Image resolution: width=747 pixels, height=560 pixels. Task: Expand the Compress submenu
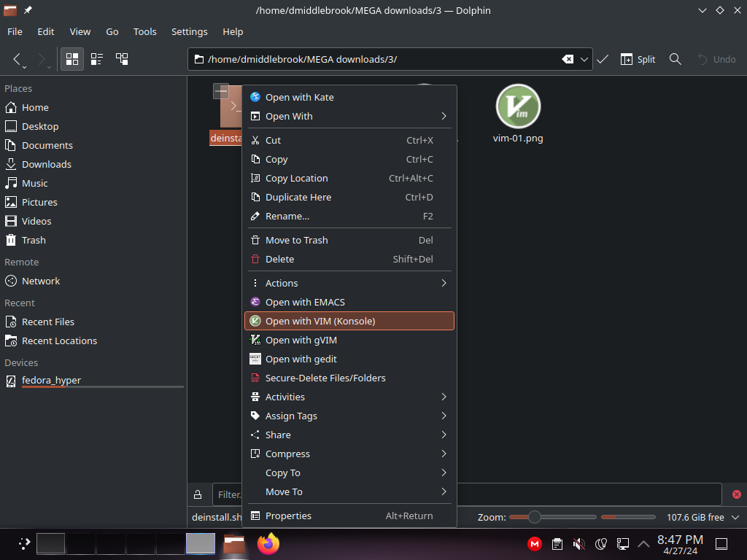pos(349,454)
